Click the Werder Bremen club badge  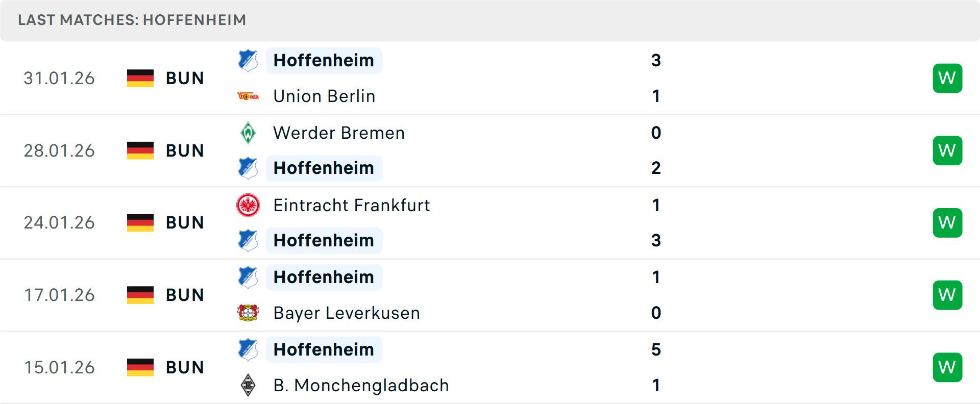point(248,133)
